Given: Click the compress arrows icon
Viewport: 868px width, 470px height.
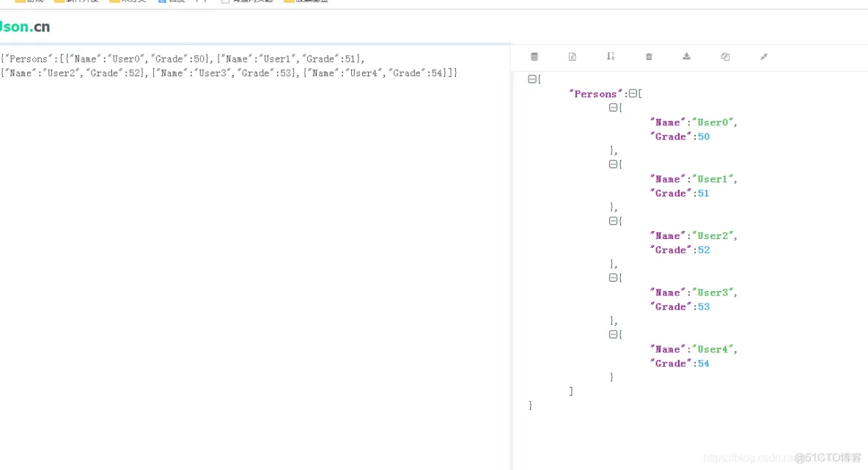Looking at the screenshot, I should 764,56.
